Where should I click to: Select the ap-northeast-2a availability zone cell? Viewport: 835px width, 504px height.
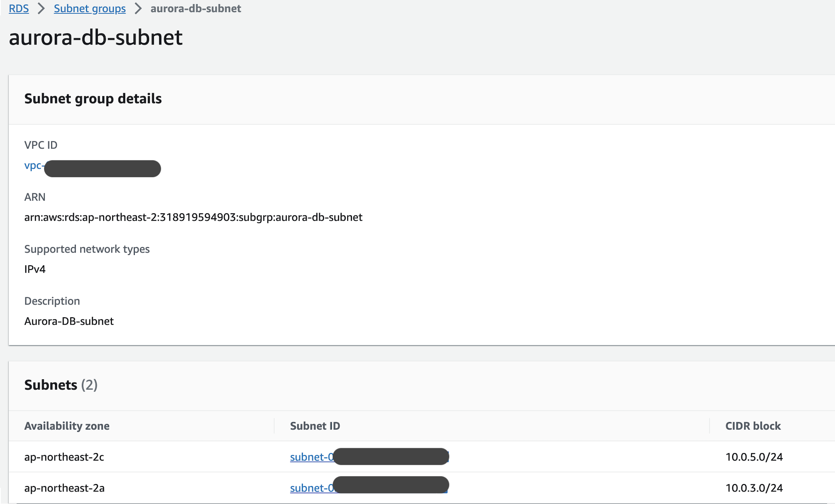[64, 488]
